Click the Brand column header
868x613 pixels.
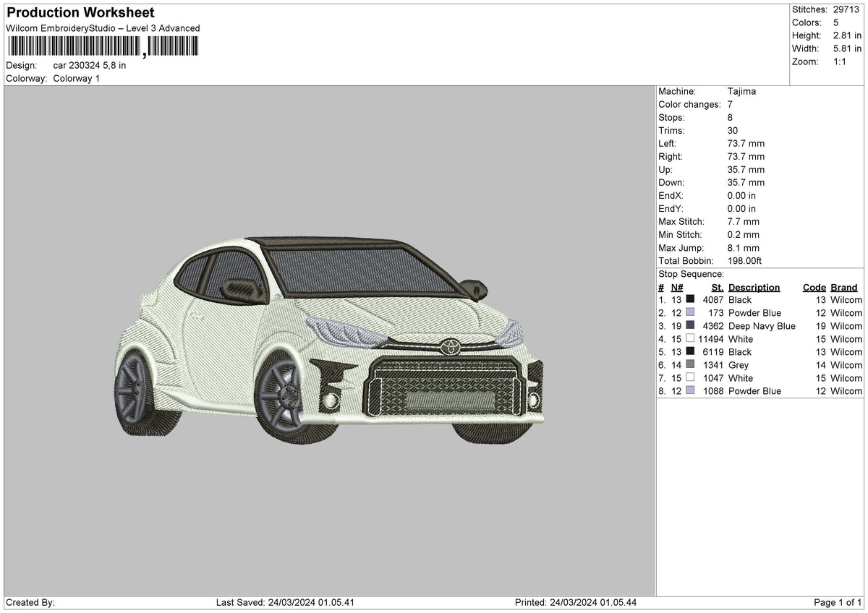click(843, 287)
